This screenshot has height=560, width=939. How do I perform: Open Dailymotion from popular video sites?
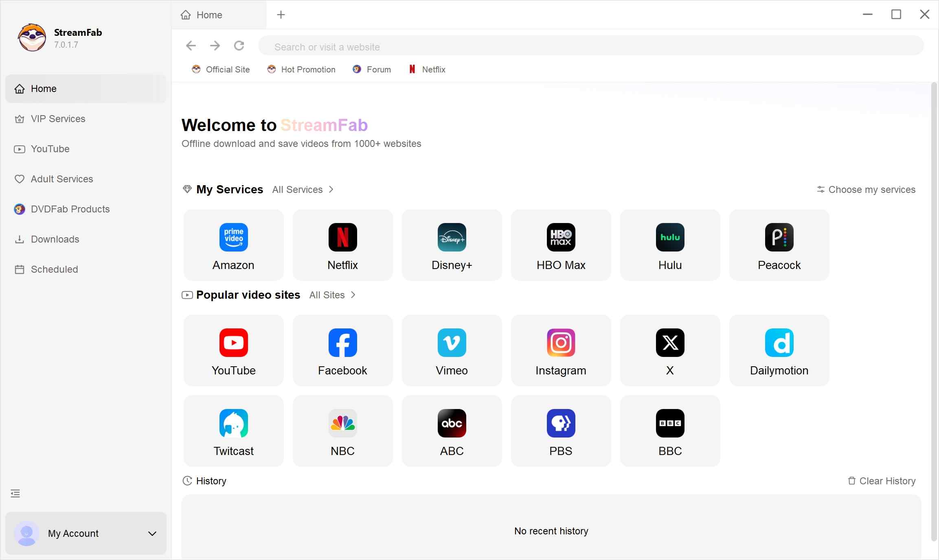click(x=779, y=350)
